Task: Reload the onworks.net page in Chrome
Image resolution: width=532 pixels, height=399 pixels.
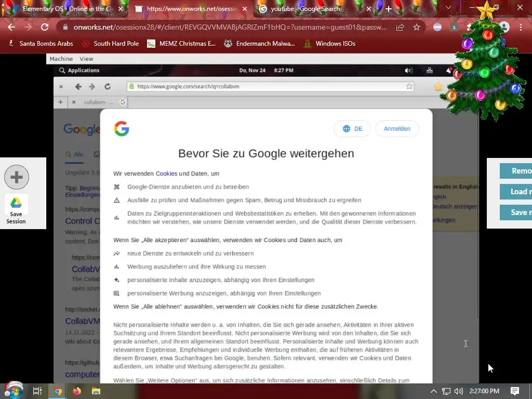Action: (x=45, y=27)
